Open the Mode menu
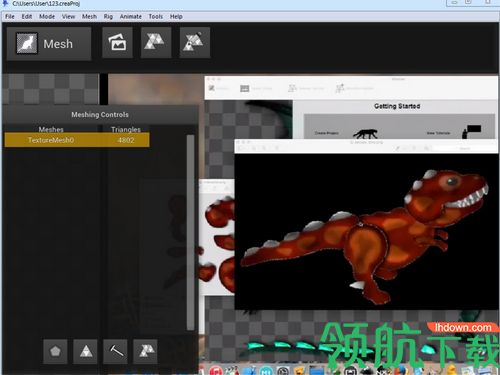Screen dimensions: 500x375 tap(47, 16)
